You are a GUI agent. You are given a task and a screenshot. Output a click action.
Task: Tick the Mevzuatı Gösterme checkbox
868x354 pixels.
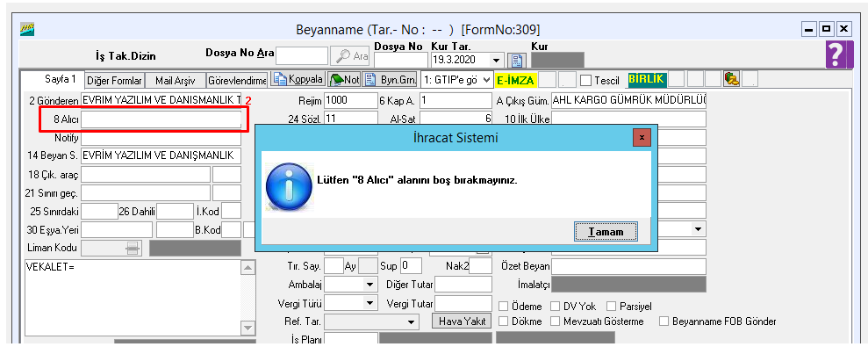[556, 321]
